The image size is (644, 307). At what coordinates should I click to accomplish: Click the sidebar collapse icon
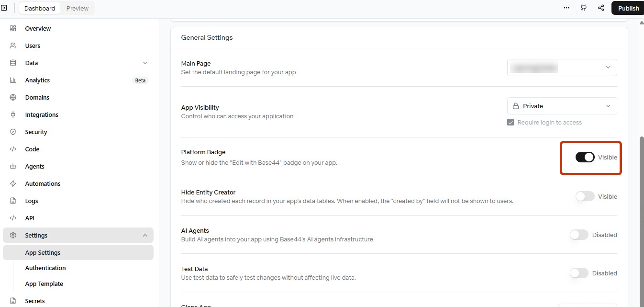[4, 8]
